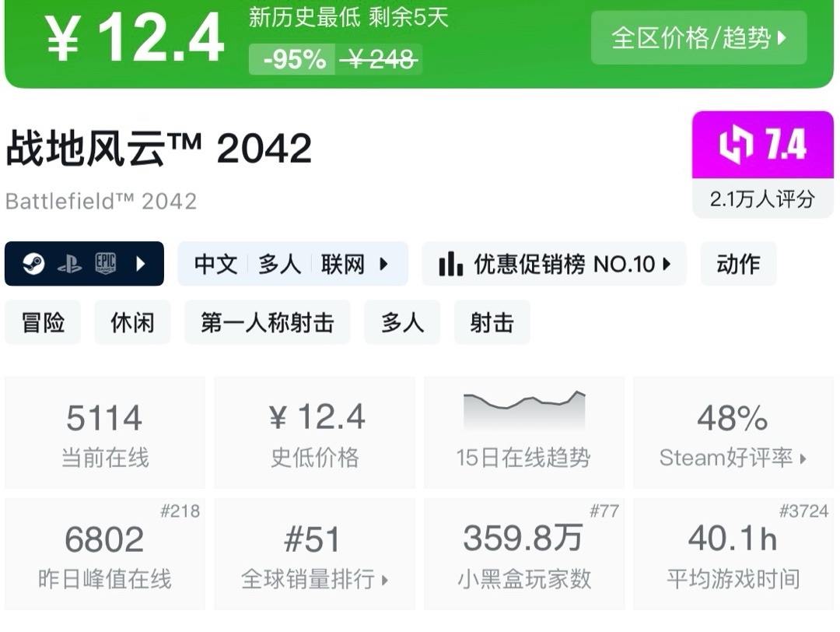Click the 当前在线 5114 stat card

click(105, 433)
